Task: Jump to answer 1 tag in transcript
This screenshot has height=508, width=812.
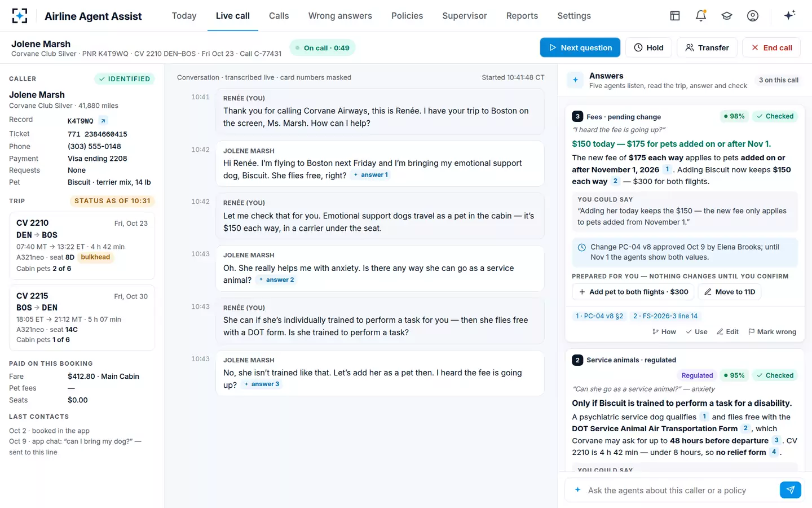Action: (x=371, y=175)
